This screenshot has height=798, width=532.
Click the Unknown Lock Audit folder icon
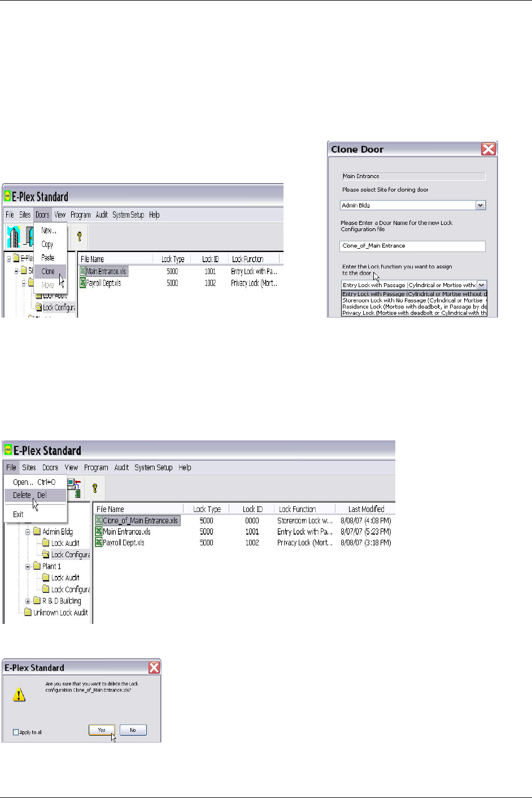[x=28, y=612]
